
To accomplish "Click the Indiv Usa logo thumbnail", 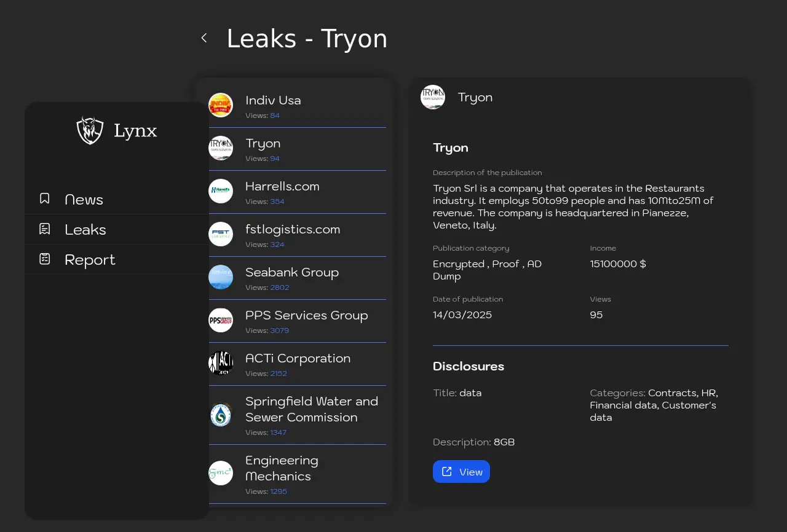I will point(221,105).
